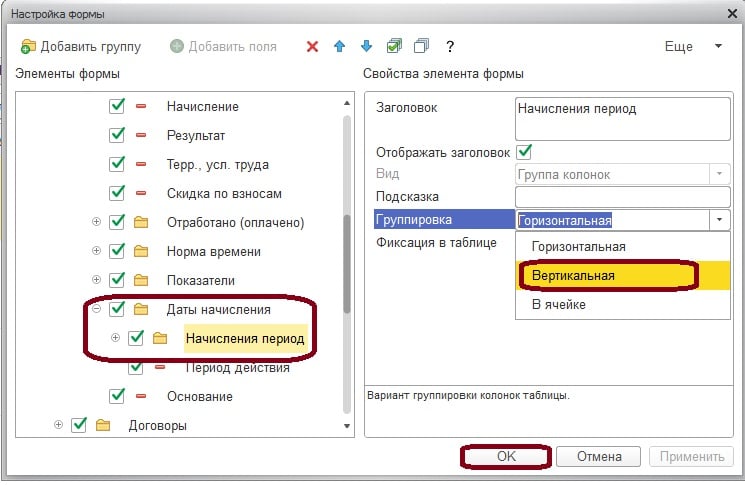
Task: Expand the Начисления период group
Action: pyautogui.click(x=115, y=338)
